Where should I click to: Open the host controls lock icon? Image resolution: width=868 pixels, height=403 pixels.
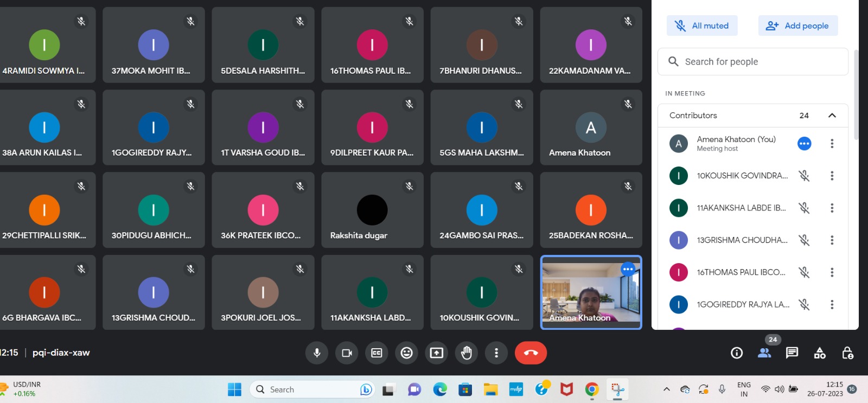pos(847,353)
